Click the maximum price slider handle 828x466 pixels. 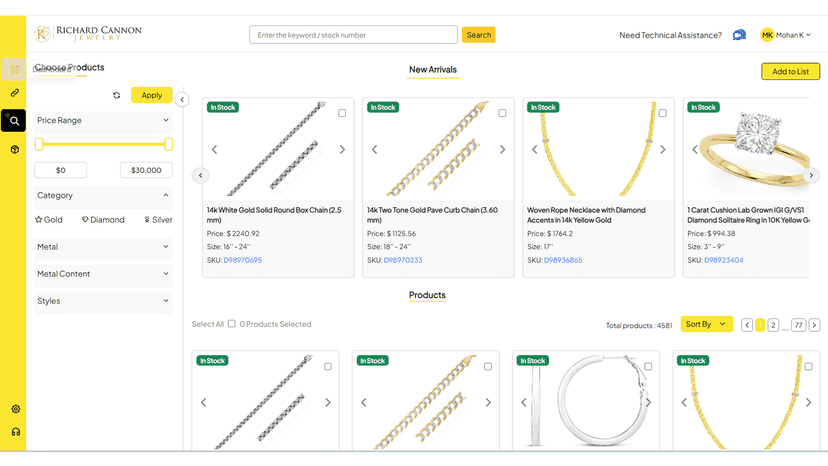(168, 144)
